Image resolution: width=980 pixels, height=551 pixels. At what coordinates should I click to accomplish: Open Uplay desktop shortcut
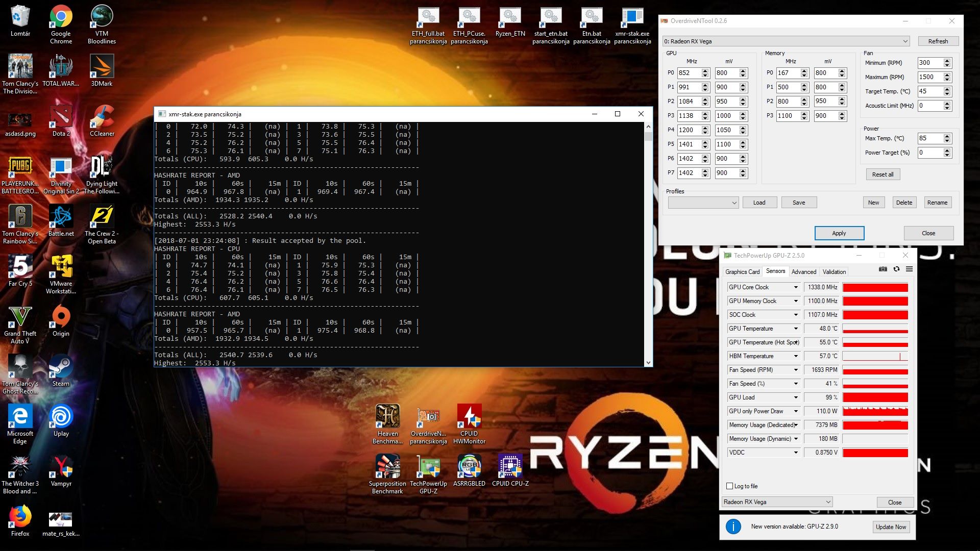61,420
